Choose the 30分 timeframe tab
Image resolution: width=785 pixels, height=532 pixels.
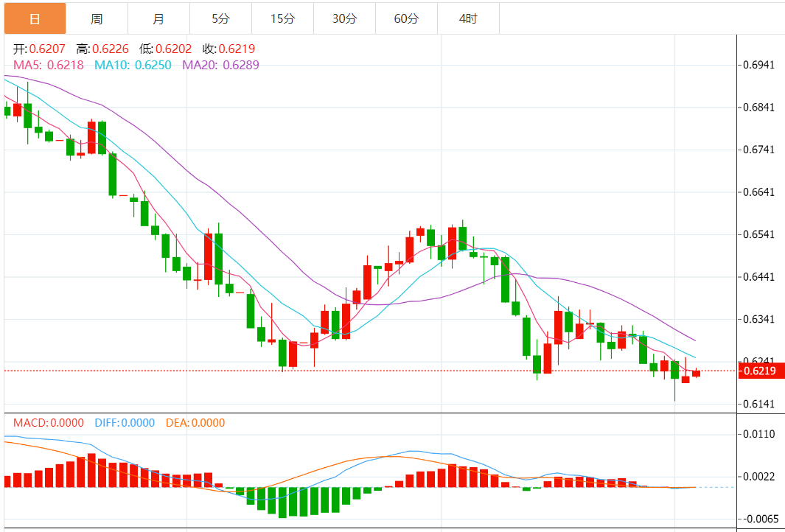(x=345, y=18)
